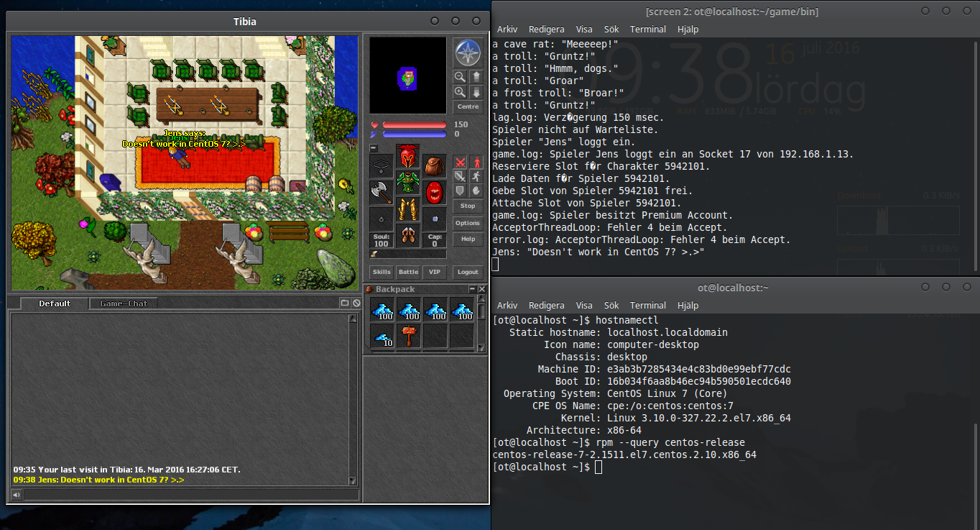Click the red health bar
Image resolution: width=980 pixels, height=530 pixels.
414,125
